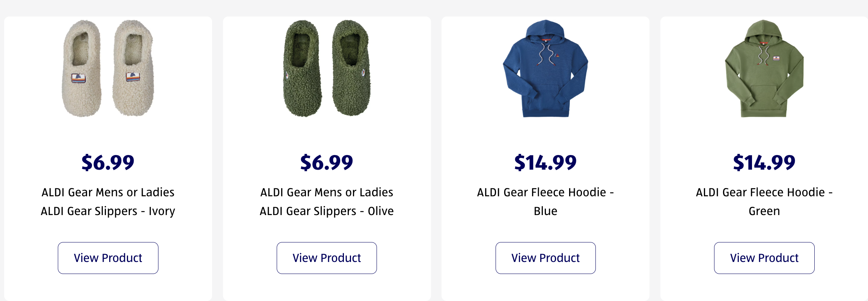This screenshot has width=868, height=301.
Task: Open View Product for Ivory slippers
Action: pyautogui.click(x=108, y=258)
